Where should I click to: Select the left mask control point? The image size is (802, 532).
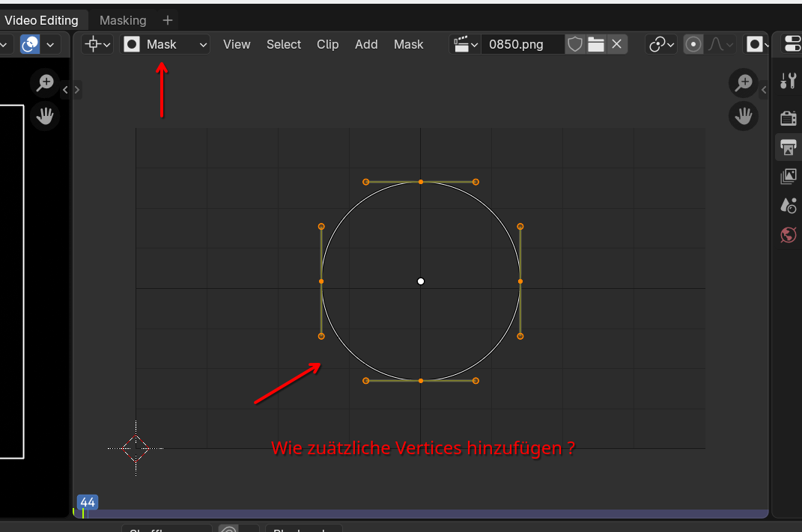tap(321, 281)
